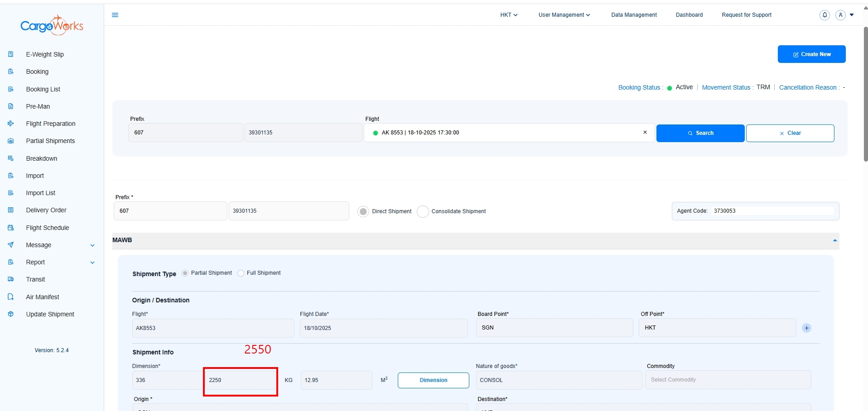
Task: Click the Air Manifest sidebar icon
Action: coord(11,297)
